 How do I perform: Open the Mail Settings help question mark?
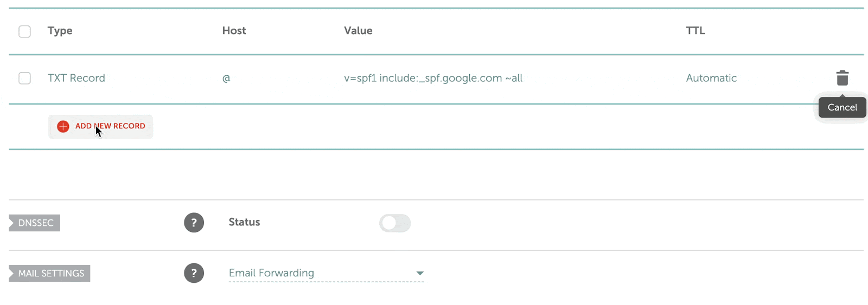(x=194, y=273)
